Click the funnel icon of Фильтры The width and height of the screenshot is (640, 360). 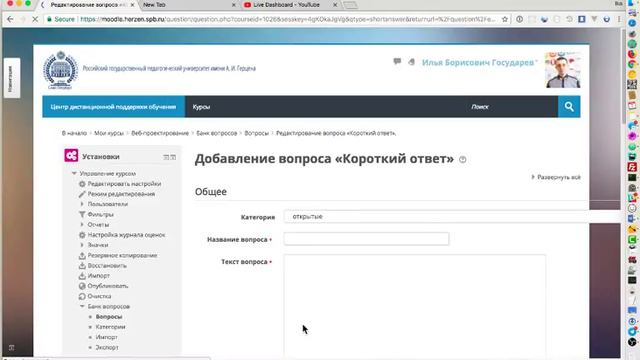82,215
